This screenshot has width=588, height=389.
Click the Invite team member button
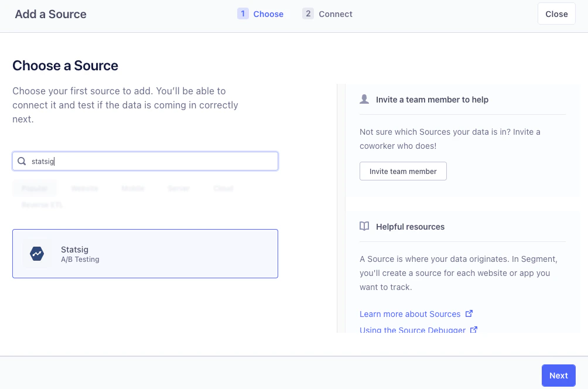point(403,171)
